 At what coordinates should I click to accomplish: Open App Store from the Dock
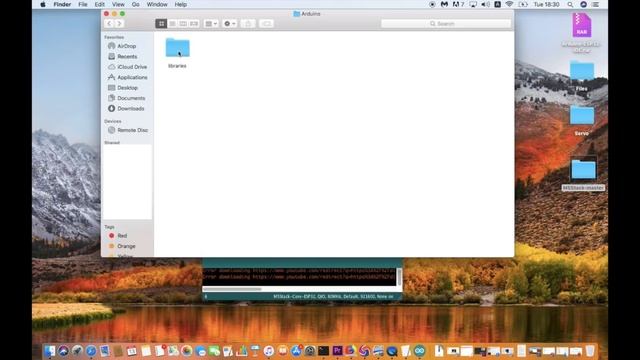pos(296,351)
